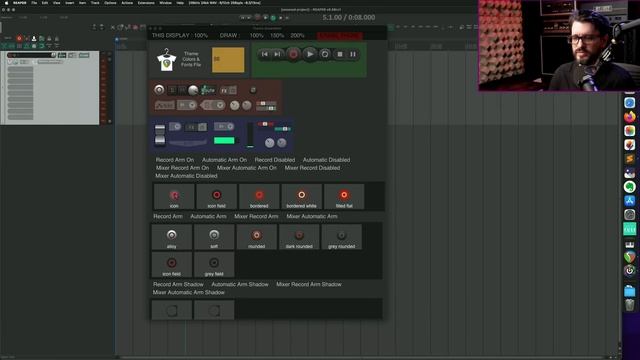Select the Mixer Automatic Arm tab
640x360 pixels.
(312, 216)
